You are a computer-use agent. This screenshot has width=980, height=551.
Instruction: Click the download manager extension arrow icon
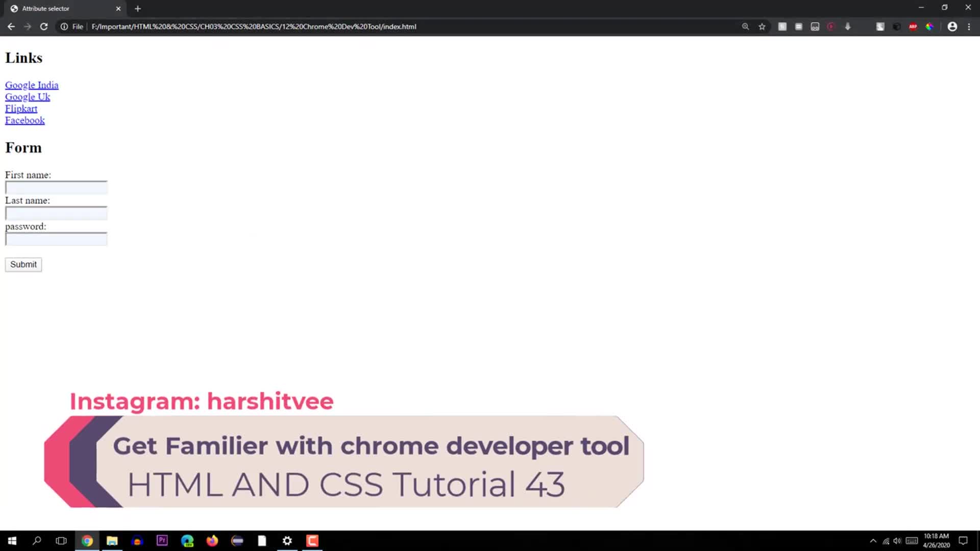[848, 27]
